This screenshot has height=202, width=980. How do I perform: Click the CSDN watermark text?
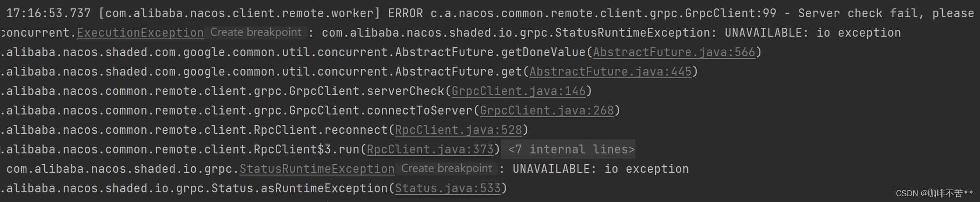click(934, 193)
